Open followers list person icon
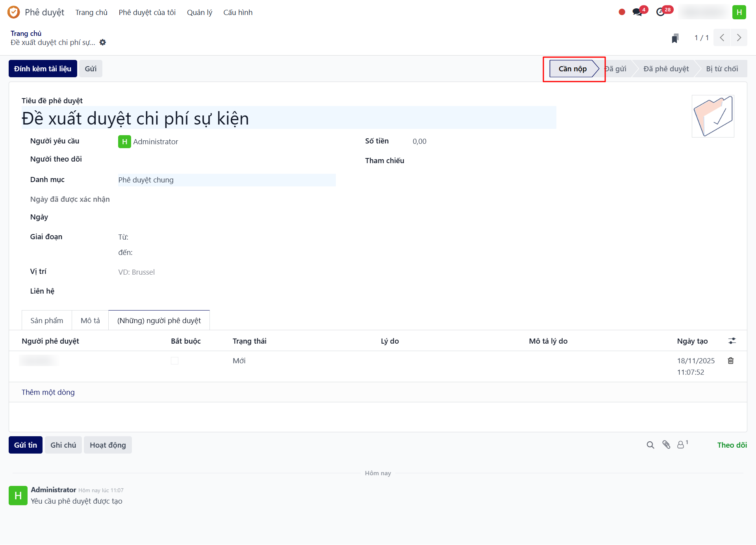756x545 pixels. [681, 445]
